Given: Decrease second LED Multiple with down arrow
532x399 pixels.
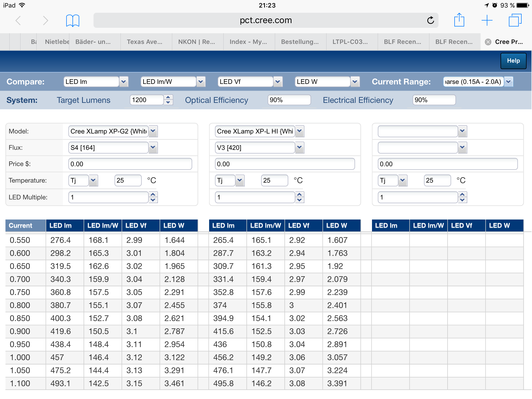Looking at the screenshot, I should coord(300,200).
